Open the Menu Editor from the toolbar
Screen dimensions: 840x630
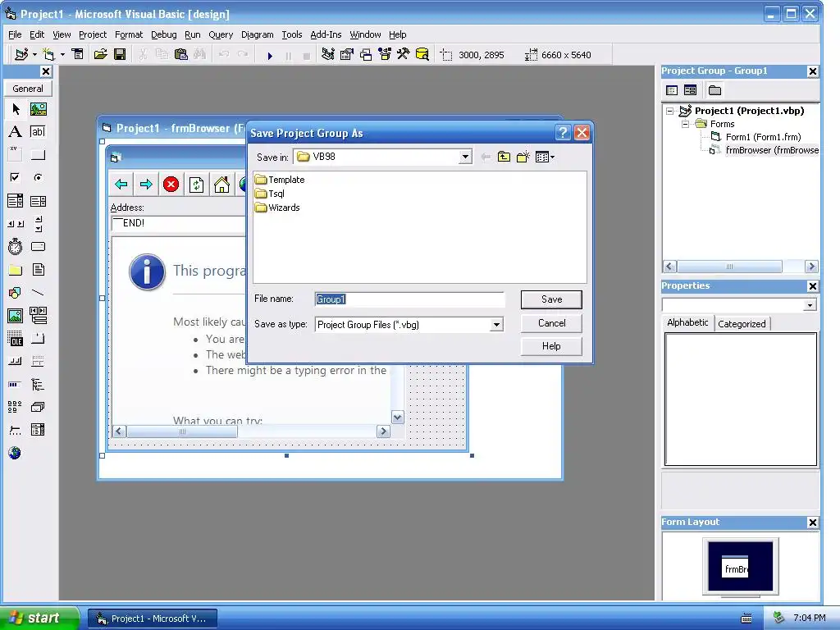coord(78,55)
